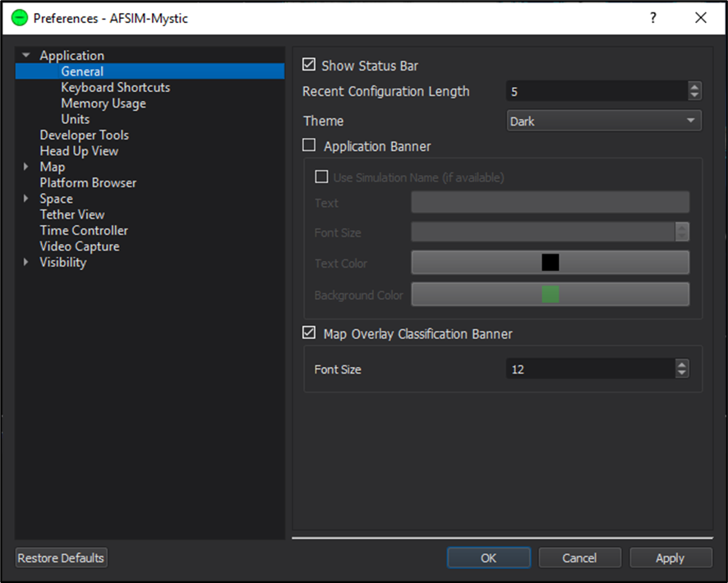Disable Map Overlay Classification Banner checkbox
The height and width of the screenshot is (583, 728).
click(309, 333)
